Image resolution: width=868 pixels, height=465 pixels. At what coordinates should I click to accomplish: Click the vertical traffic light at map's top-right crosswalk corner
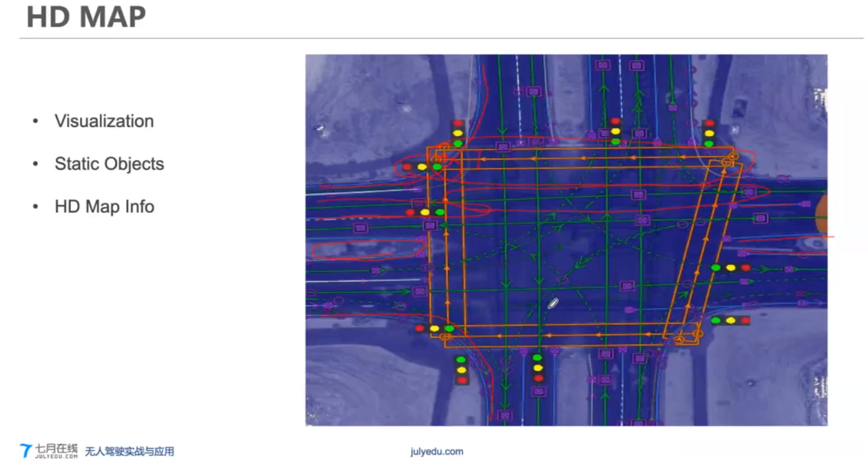point(709,134)
